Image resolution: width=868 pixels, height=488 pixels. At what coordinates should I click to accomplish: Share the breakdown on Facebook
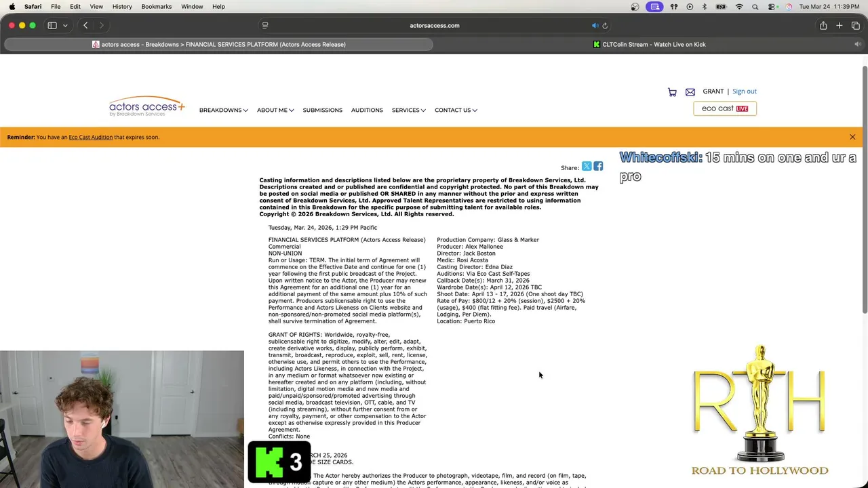pos(598,167)
